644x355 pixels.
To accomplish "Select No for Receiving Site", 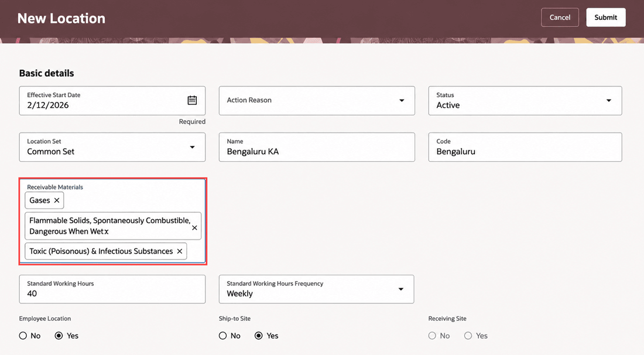I will [432, 336].
